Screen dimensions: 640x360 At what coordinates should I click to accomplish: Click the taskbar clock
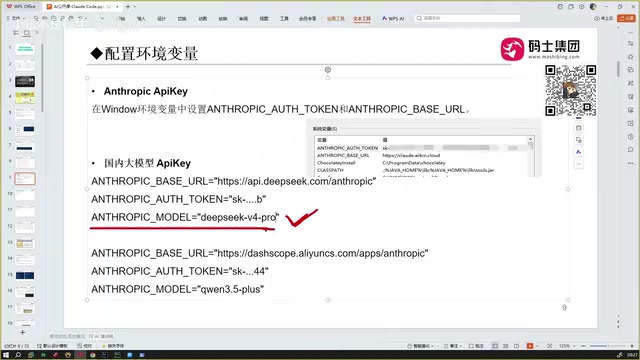632,355
